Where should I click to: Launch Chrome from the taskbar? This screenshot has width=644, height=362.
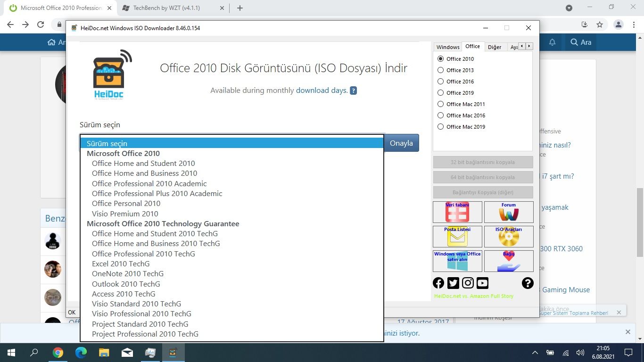coord(58,353)
